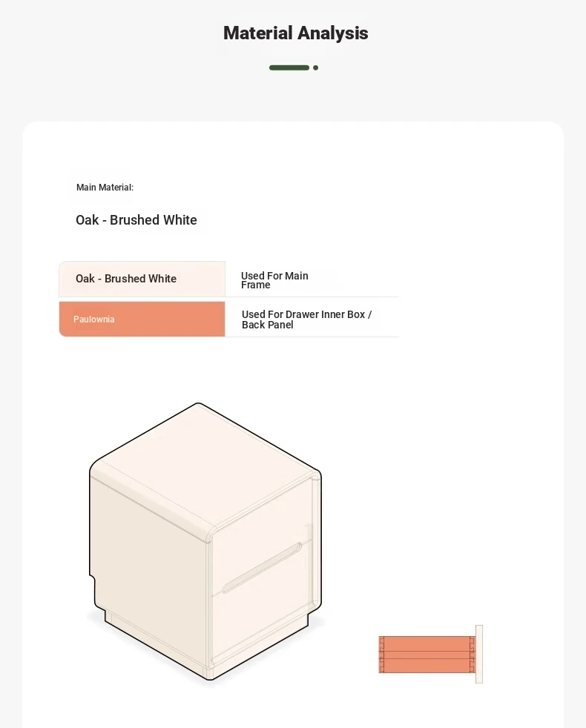Select the orange Paulownia swatch cell
Image resolution: width=586 pixels, height=728 pixels.
142,320
